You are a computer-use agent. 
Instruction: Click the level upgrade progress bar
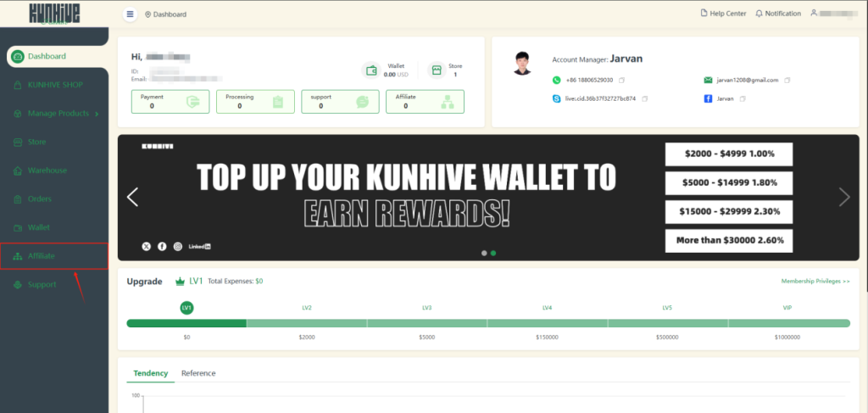click(488, 323)
